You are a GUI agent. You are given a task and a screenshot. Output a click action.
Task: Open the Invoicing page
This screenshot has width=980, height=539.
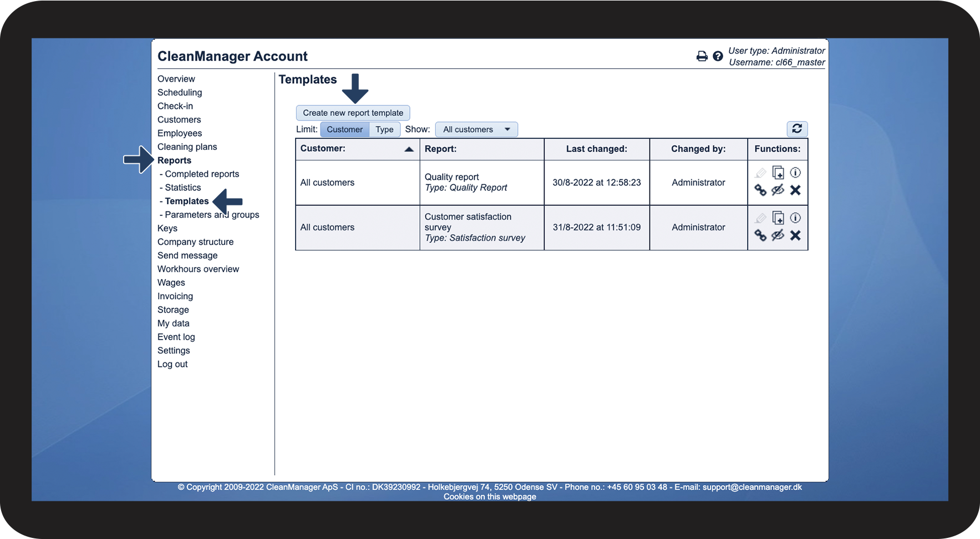[175, 296]
